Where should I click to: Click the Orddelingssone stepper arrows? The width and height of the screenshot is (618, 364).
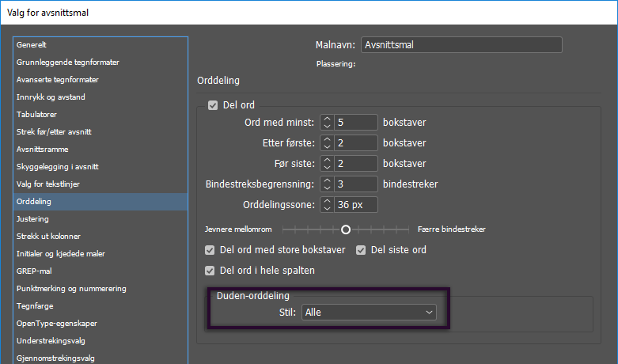point(327,205)
